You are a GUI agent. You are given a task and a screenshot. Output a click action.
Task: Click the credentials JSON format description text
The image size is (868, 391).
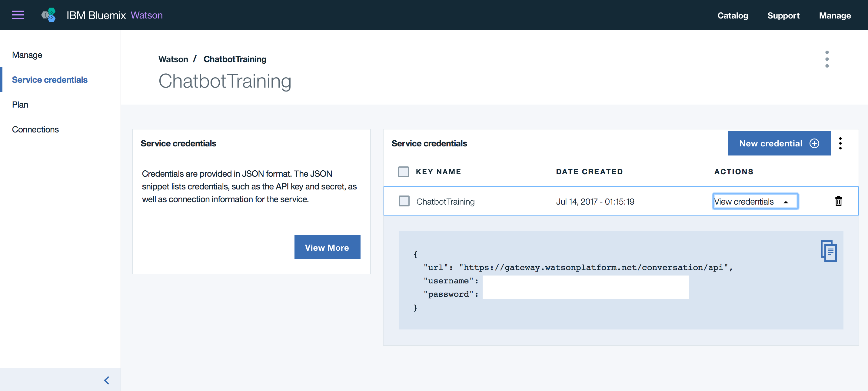click(x=249, y=186)
